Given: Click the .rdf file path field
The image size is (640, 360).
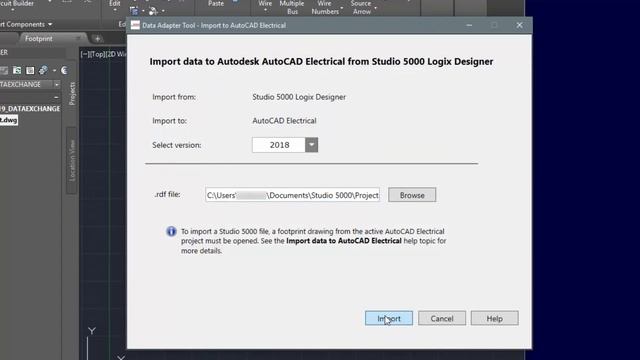Looking at the screenshot, I should (292, 195).
